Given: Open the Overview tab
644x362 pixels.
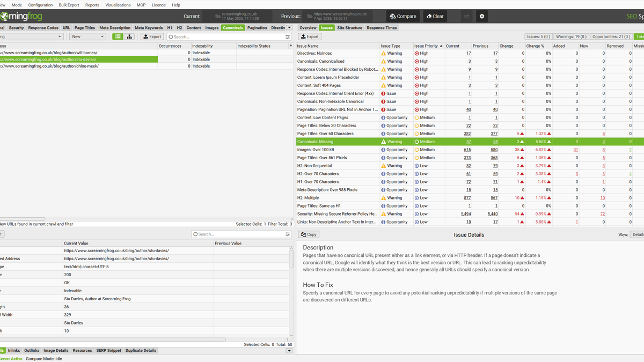Looking at the screenshot, I should (308, 28).
